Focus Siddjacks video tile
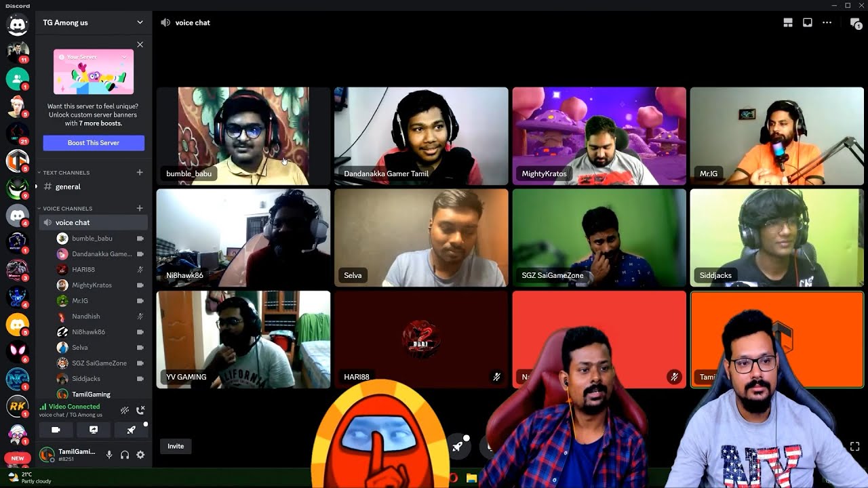 pos(777,238)
